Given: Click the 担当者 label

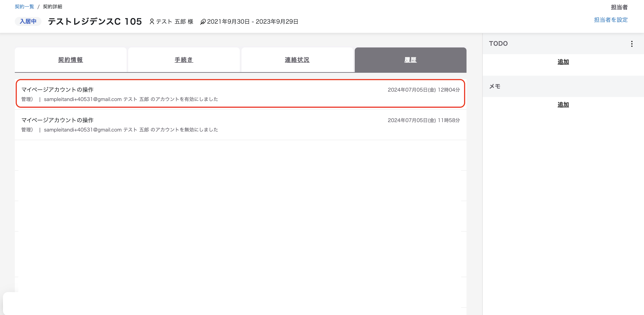Looking at the screenshot, I should [619, 7].
